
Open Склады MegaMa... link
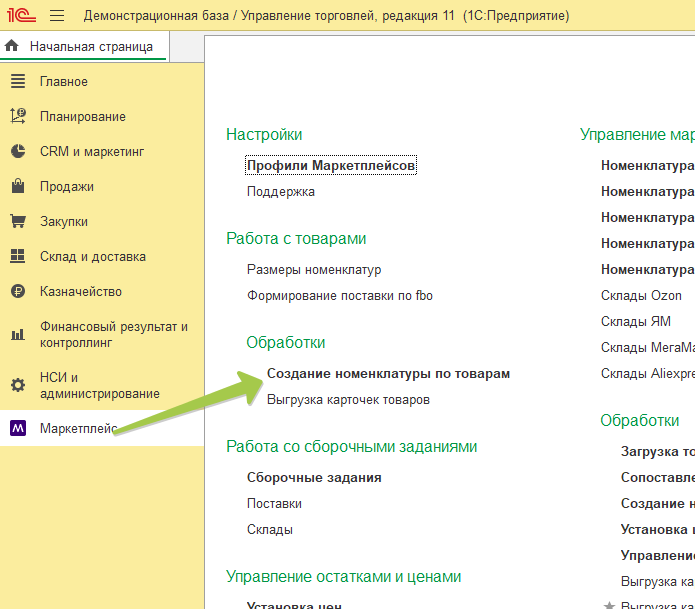[x=648, y=347]
